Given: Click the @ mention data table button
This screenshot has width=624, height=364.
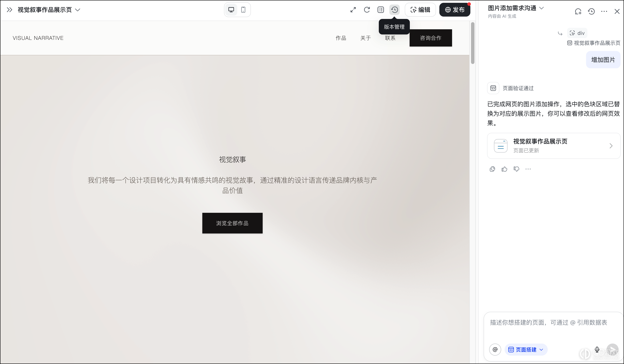Looking at the screenshot, I should point(495,350).
